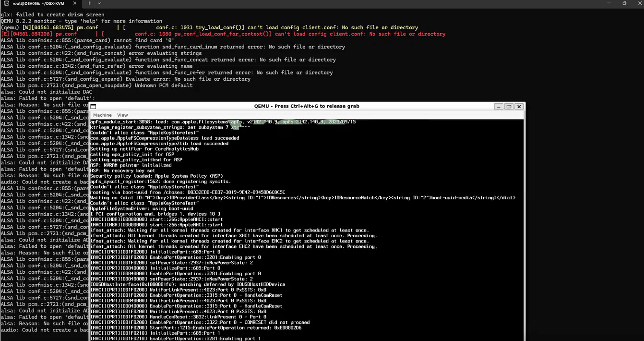Viewport: 644px width, 341px height.
Task: Click 'ASP: No recovery key set' line
Action: click(123, 170)
